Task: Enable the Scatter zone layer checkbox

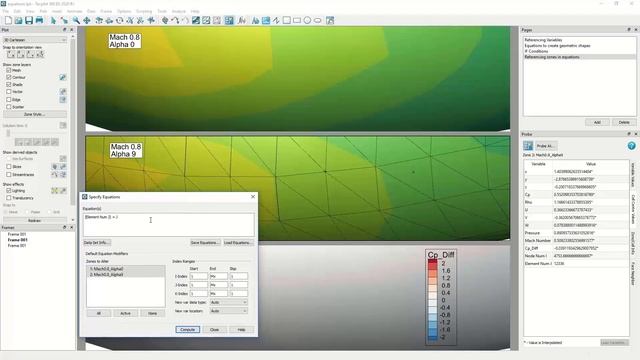Action: pyautogui.click(x=9, y=107)
